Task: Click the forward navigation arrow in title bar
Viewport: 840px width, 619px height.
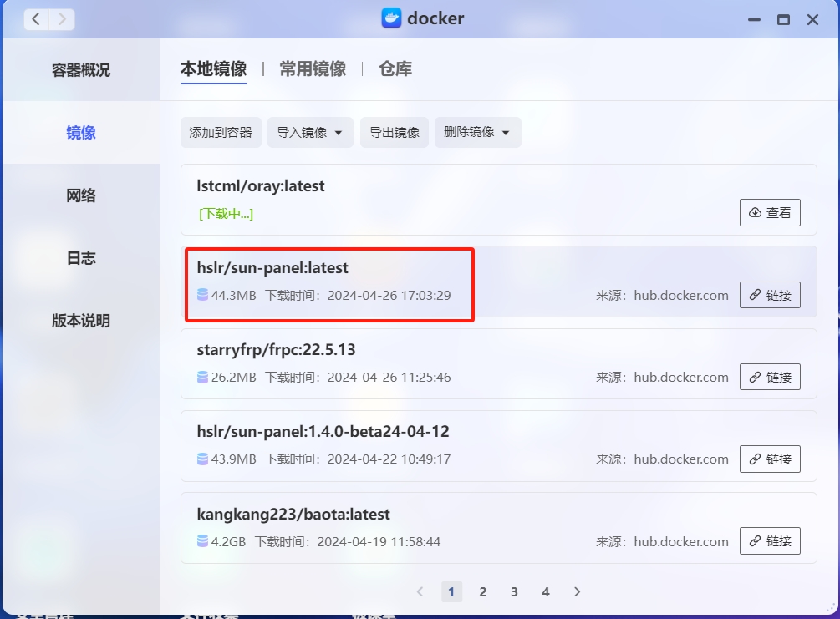Action: point(63,18)
